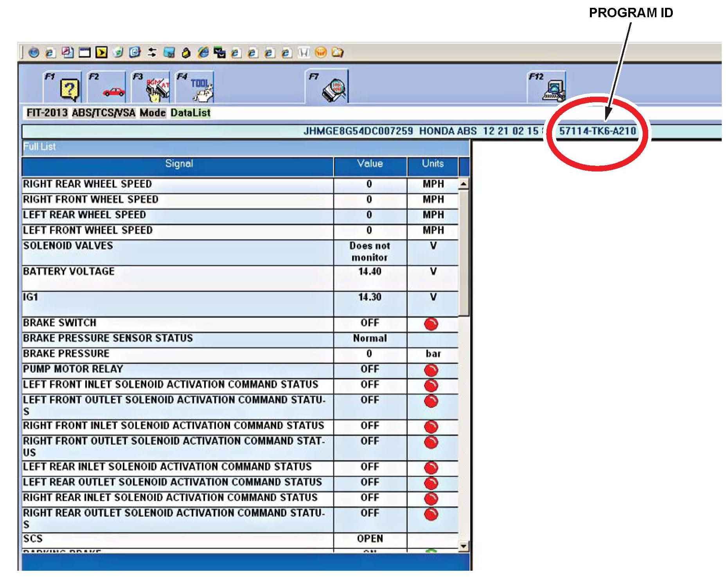Click the F7 data snapshot magnifier icon
The width and height of the screenshot is (728, 577).
[x=334, y=90]
